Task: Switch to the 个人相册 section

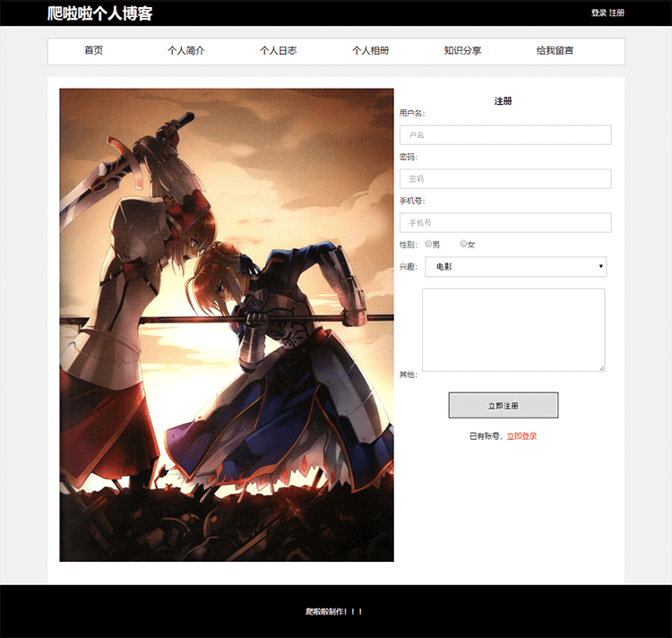Action: click(370, 51)
